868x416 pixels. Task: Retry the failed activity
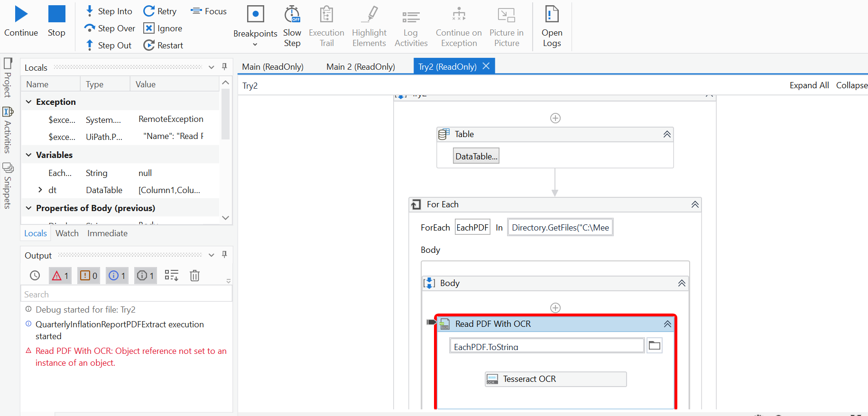point(160,11)
